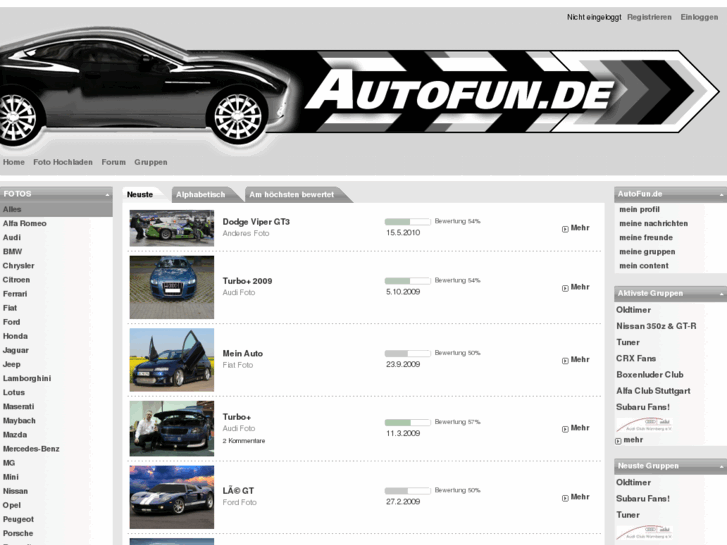Click the 57% rating bar of Turbo+
This screenshot has width=727, height=545.
(x=408, y=423)
